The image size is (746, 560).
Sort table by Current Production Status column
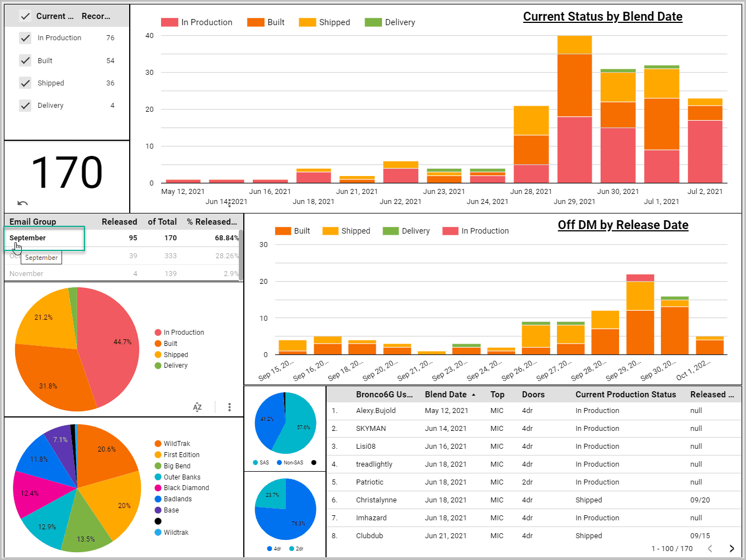625,395
